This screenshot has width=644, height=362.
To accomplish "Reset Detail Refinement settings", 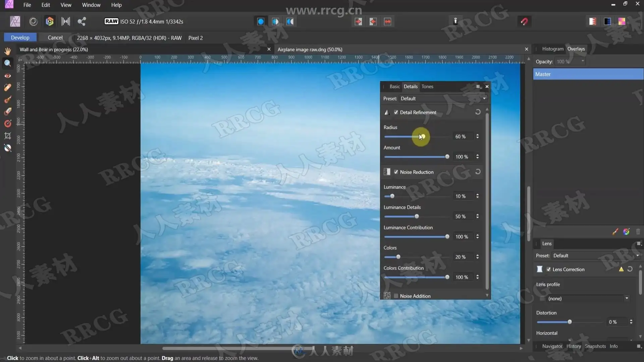I will (x=478, y=112).
